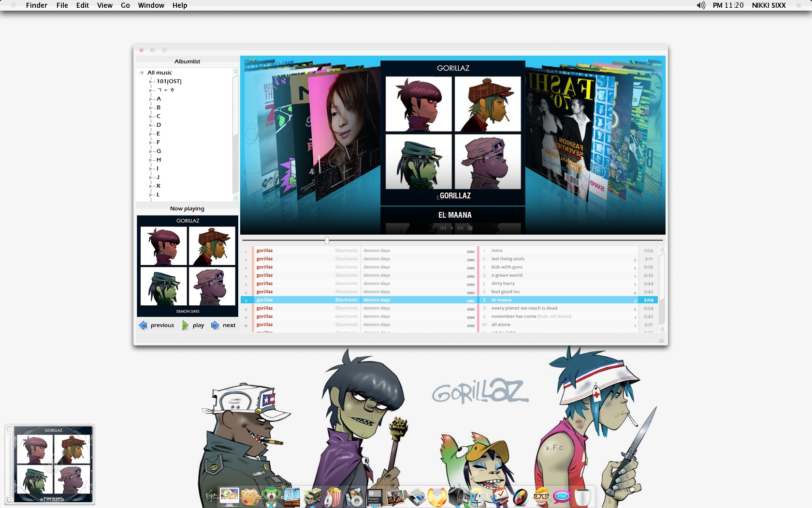Open the green monkey dock icon
The height and width of the screenshot is (508, 812).
(271, 497)
